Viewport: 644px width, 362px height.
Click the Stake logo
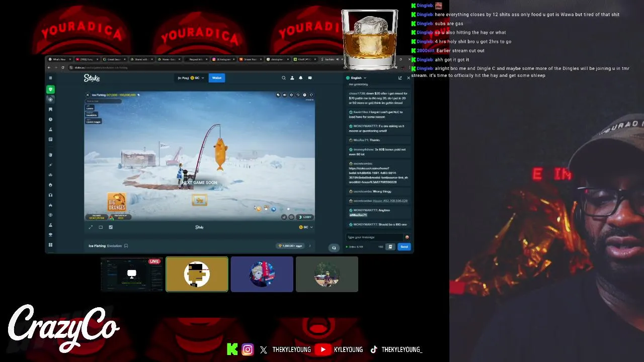click(x=92, y=78)
